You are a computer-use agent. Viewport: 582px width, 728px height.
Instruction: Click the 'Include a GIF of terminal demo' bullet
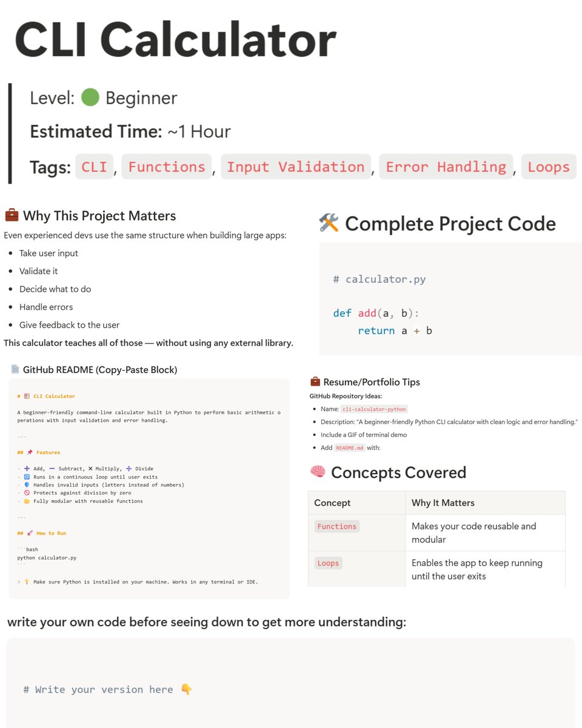coord(364,434)
